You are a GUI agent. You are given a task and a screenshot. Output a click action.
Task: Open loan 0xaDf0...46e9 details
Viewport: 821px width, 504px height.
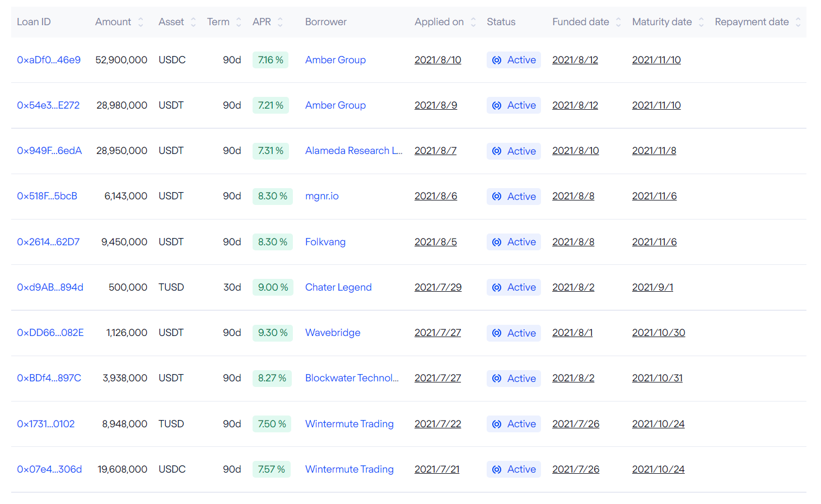pos(49,60)
